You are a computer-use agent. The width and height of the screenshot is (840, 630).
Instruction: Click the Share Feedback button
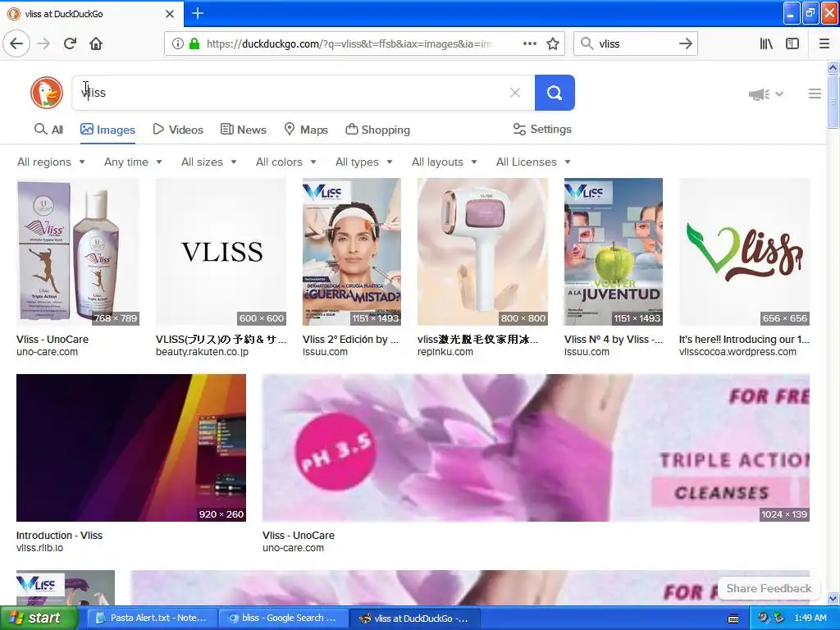769,588
